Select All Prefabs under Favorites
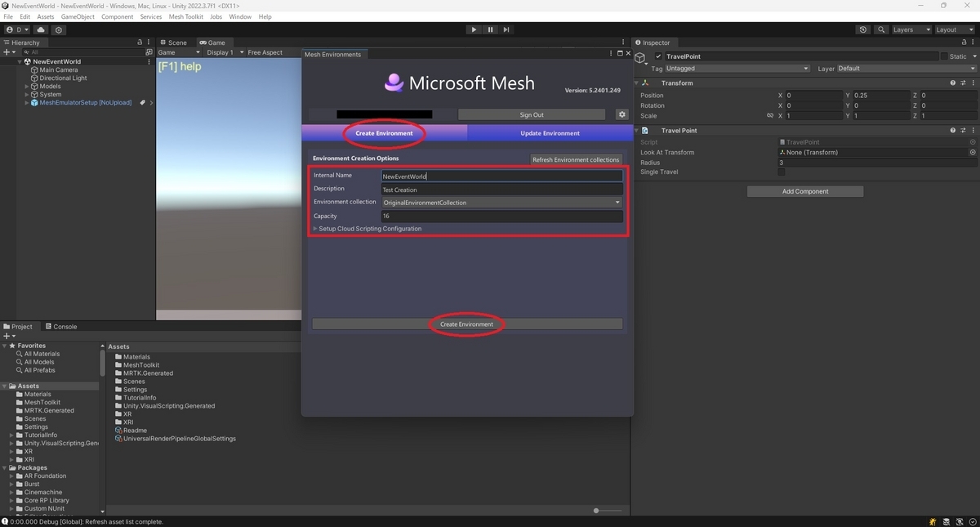The image size is (980, 527). coord(39,370)
